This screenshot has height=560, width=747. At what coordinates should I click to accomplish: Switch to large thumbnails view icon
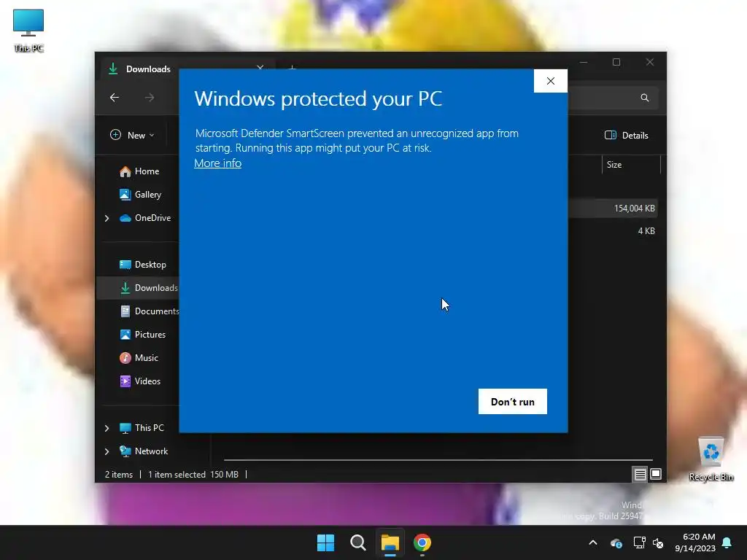point(656,474)
